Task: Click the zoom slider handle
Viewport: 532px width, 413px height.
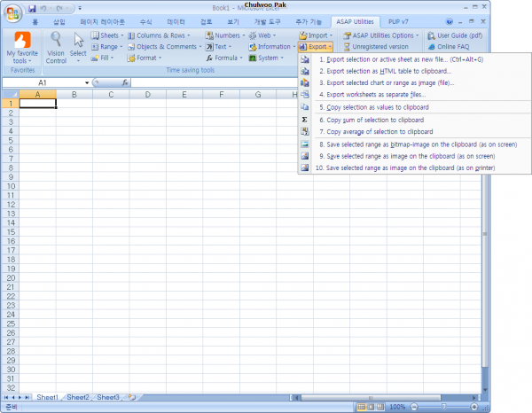Action: tap(443, 407)
